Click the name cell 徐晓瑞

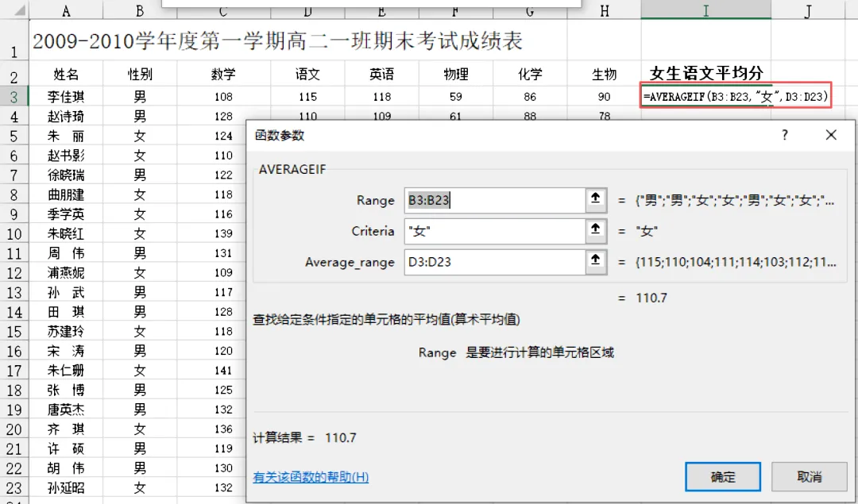[66, 175]
